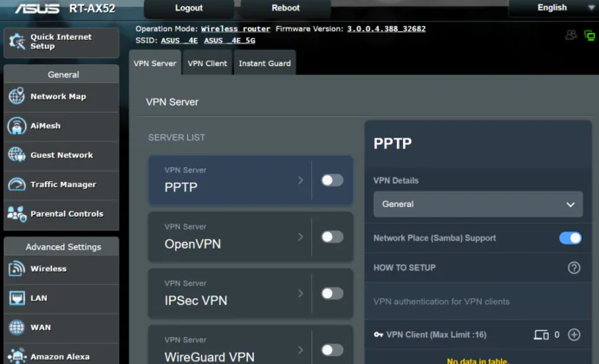Switch to the VPN Client tab
The width and height of the screenshot is (599, 364).
click(x=207, y=63)
